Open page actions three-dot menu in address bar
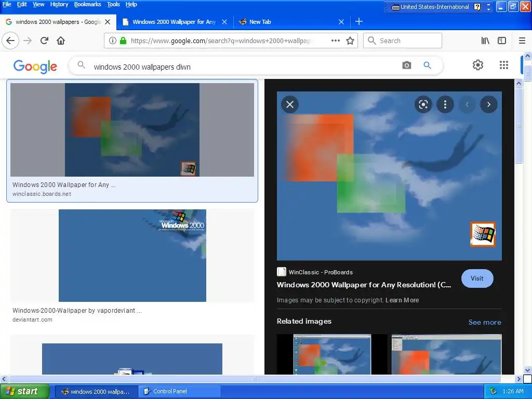 point(335,41)
